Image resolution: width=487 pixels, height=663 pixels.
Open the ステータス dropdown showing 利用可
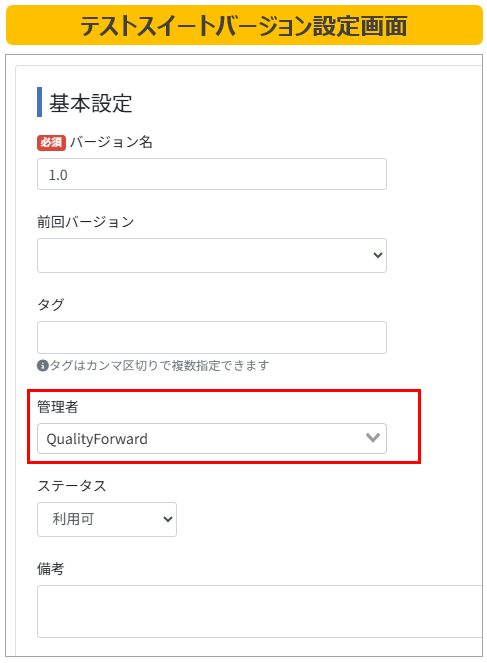click(107, 519)
